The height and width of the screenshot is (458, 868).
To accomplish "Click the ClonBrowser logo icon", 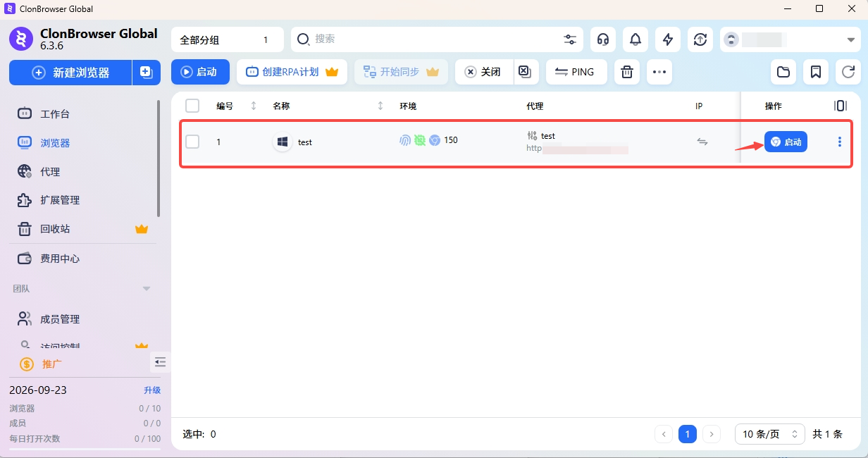I will pyautogui.click(x=21, y=39).
